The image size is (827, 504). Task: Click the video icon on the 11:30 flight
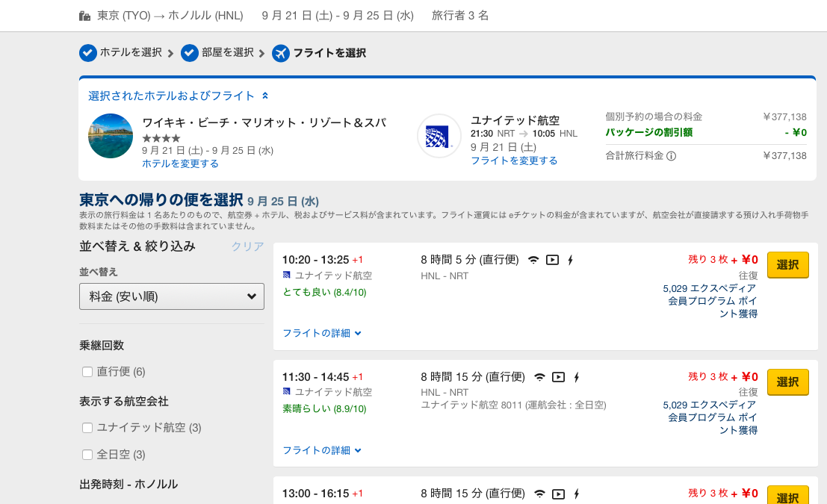558,377
